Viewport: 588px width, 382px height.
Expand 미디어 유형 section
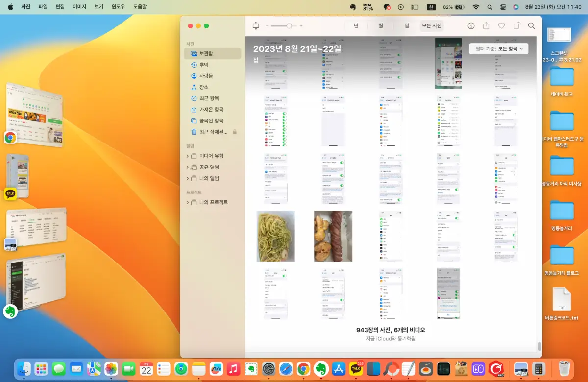click(x=187, y=156)
